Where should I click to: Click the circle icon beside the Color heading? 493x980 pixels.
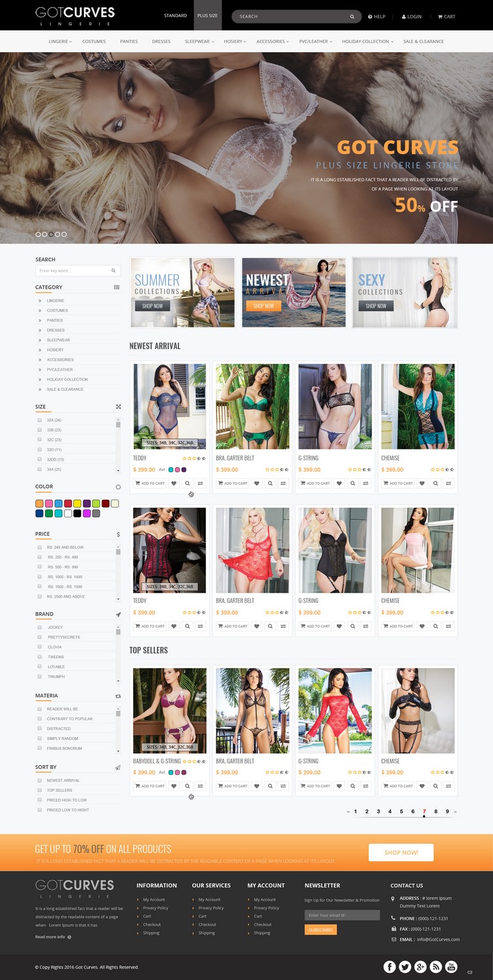point(118,487)
